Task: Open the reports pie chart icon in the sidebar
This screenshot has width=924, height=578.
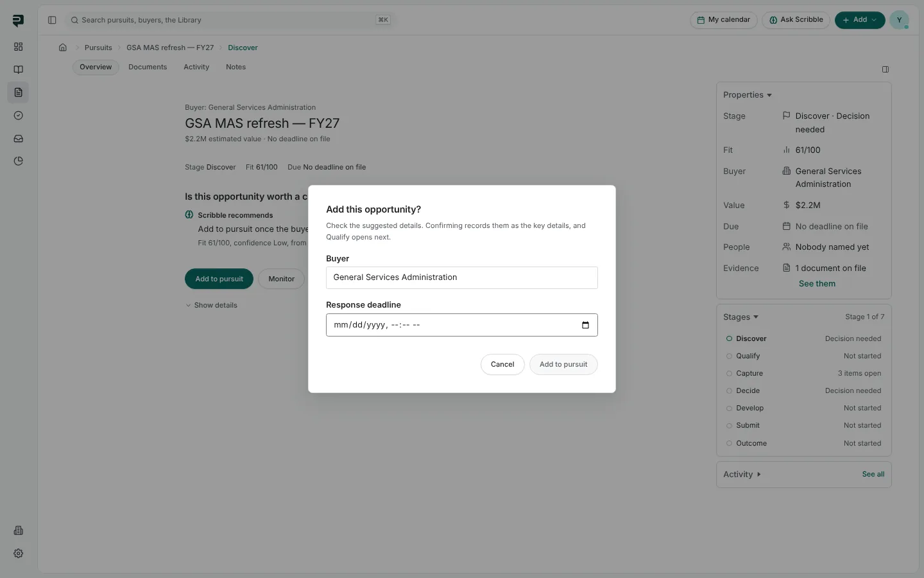Action: point(18,161)
